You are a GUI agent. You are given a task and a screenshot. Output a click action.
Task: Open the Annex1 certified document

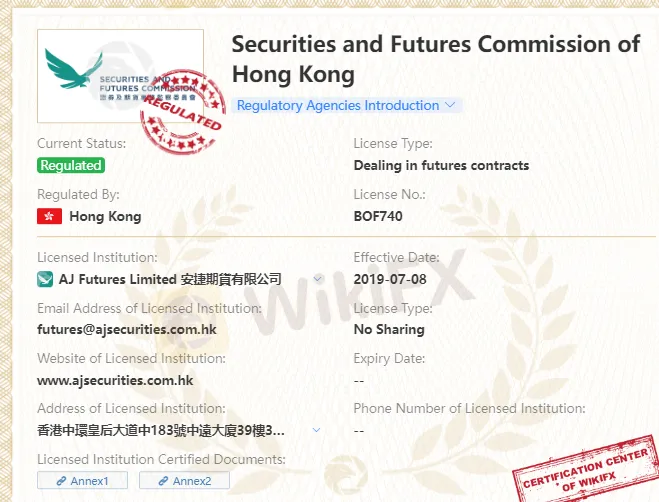pos(83,481)
